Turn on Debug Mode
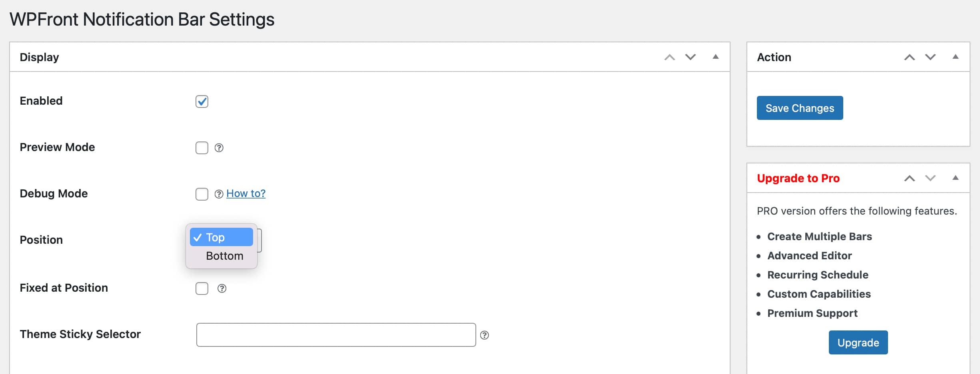 [202, 194]
